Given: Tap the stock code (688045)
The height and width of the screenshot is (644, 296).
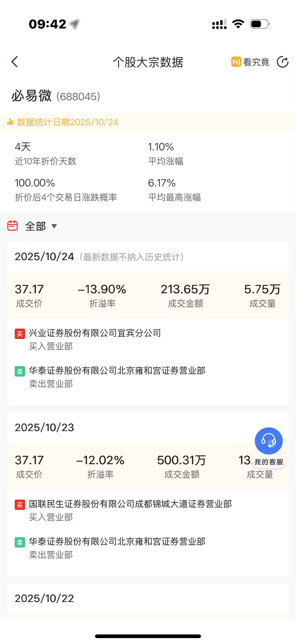Looking at the screenshot, I should 78,97.
